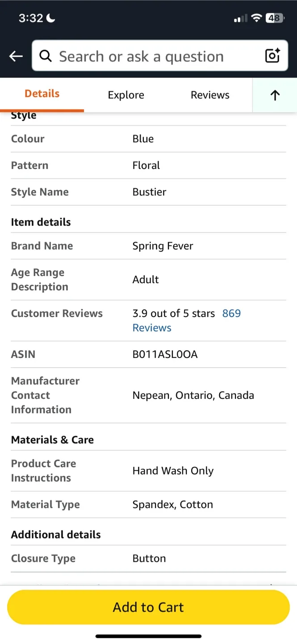Open the Reviews tab
The image size is (297, 644).
click(210, 95)
